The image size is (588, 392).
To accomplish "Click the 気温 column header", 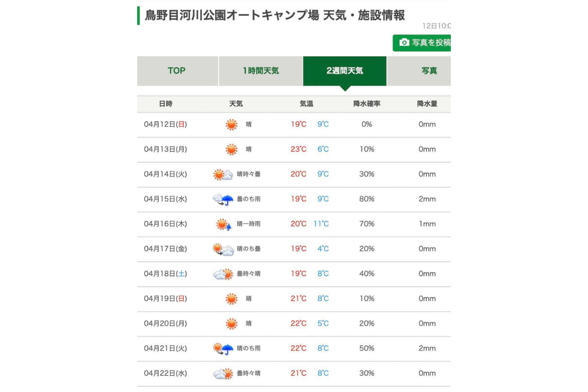I will (x=306, y=104).
